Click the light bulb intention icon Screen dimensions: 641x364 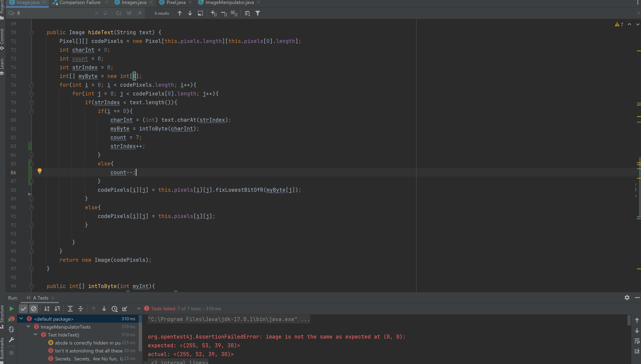point(40,171)
